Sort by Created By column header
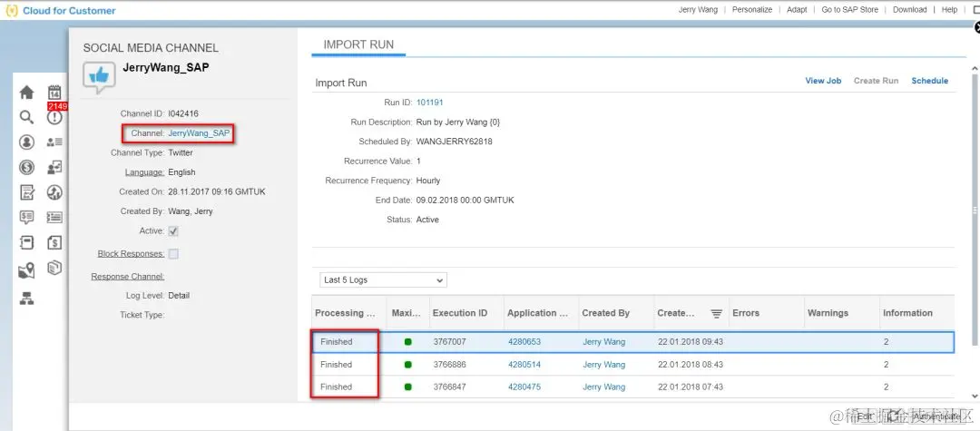Viewport: 980px width, 431px height. (x=615, y=313)
